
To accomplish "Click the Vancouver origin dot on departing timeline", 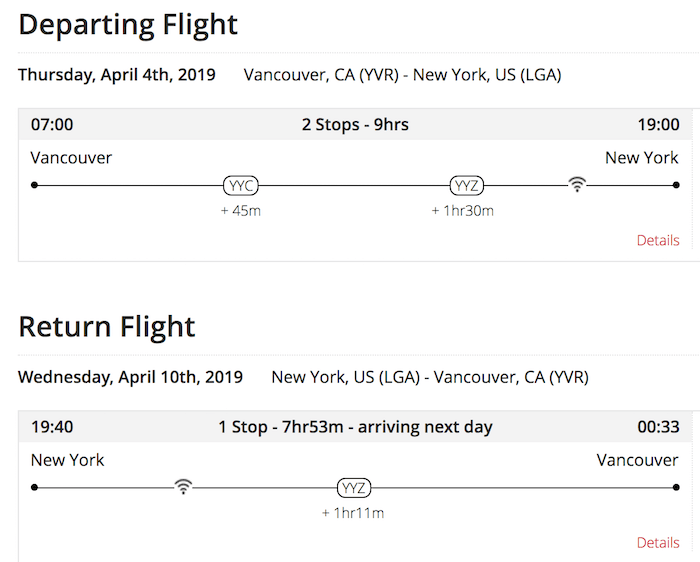I will [x=34, y=185].
